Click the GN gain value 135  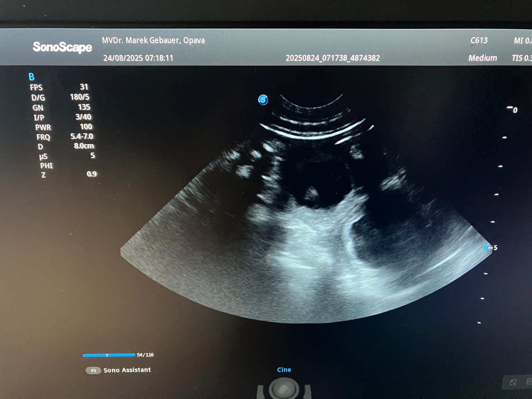[x=84, y=107]
